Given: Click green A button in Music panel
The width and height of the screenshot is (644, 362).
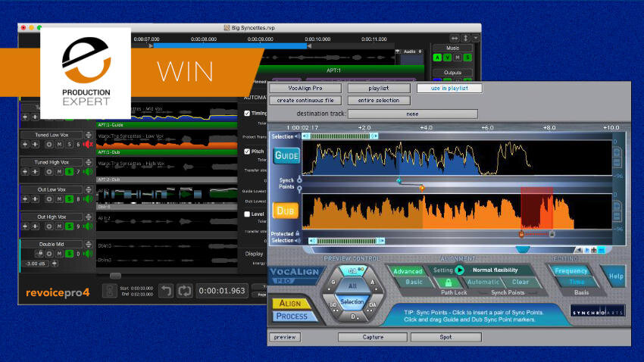Looking at the screenshot, I should pos(437,58).
